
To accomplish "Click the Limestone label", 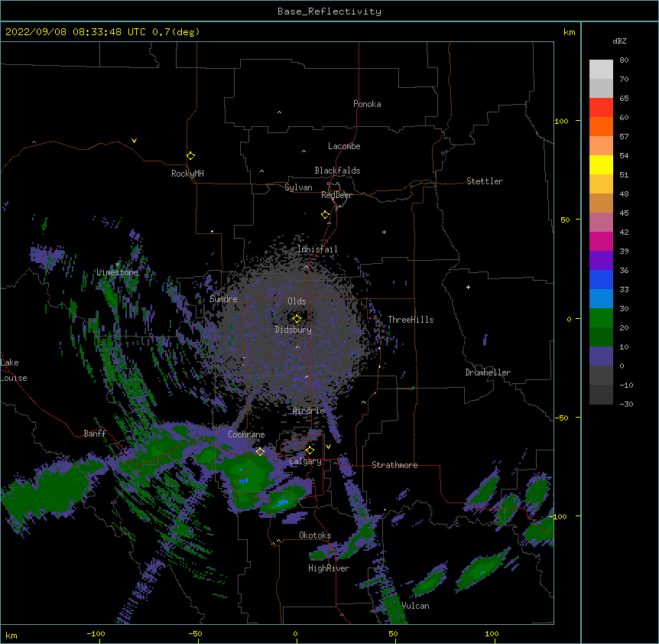I will 117,272.
